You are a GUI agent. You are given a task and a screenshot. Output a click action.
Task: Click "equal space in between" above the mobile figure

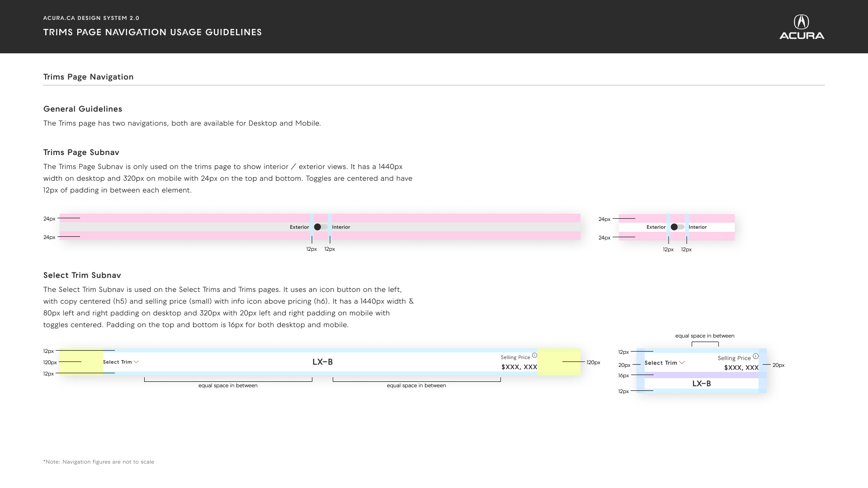(705, 336)
